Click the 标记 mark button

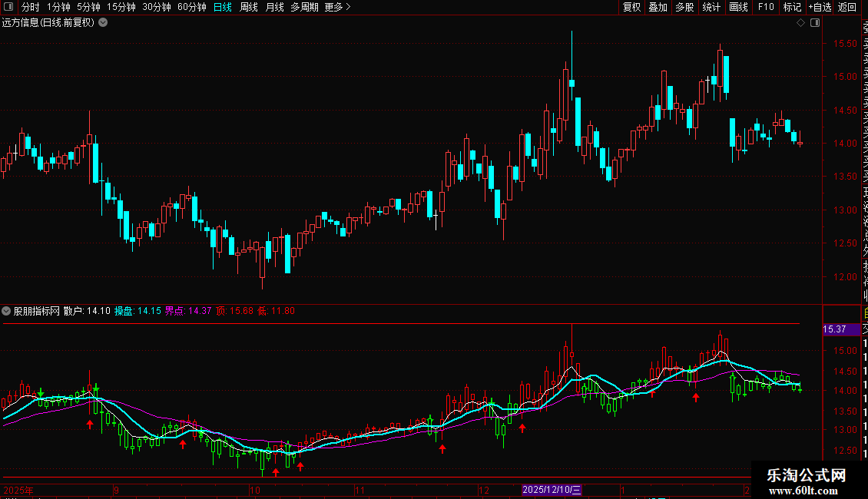click(x=792, y=7)
